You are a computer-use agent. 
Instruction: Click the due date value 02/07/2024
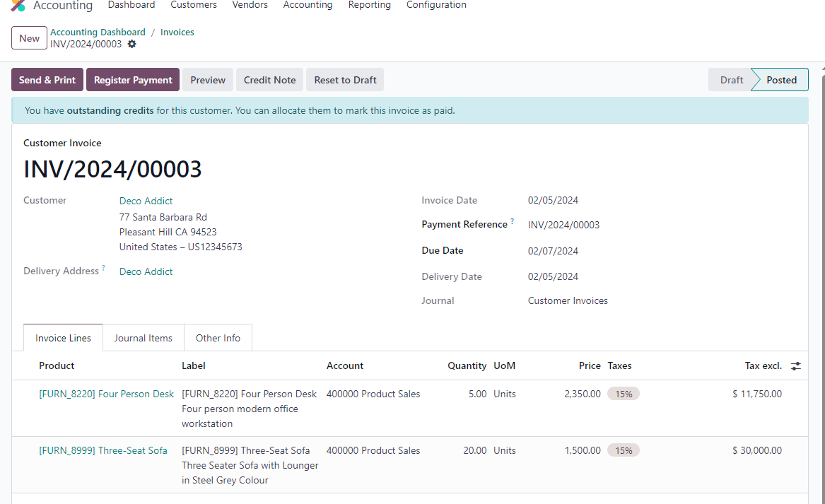coord(553,252)
